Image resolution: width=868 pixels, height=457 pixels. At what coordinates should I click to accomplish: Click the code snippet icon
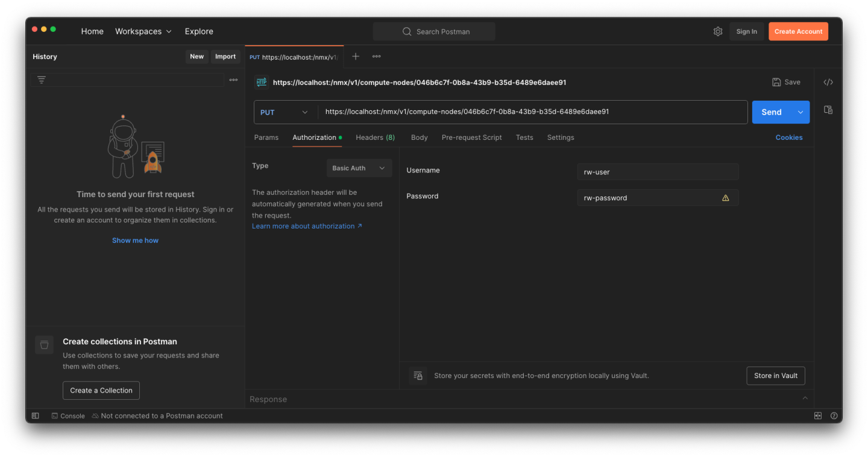[x=828, y=82]
